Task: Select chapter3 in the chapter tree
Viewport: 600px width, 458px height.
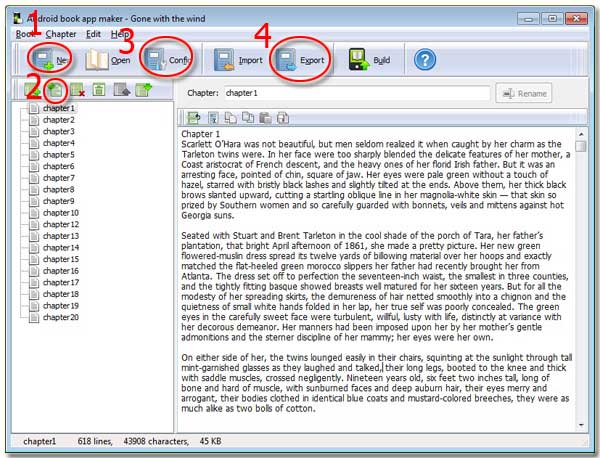Action: point(59,132)
